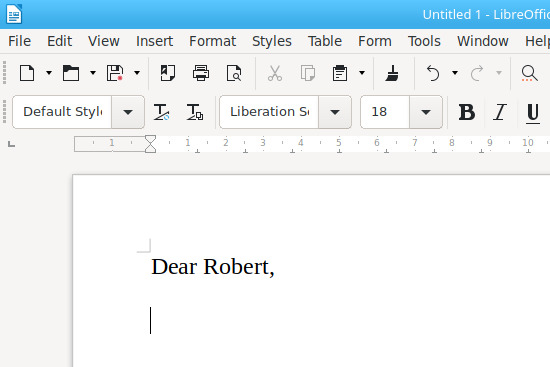The width and height of the screenshot is (550, 367).
Task: Expand the font size dropdown
Action: click(426, 112)
